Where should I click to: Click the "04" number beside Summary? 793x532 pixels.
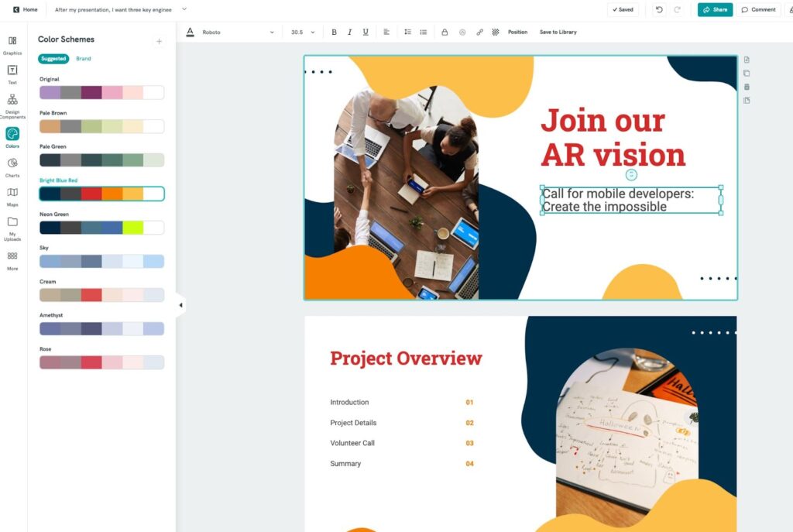pos(469,464)
